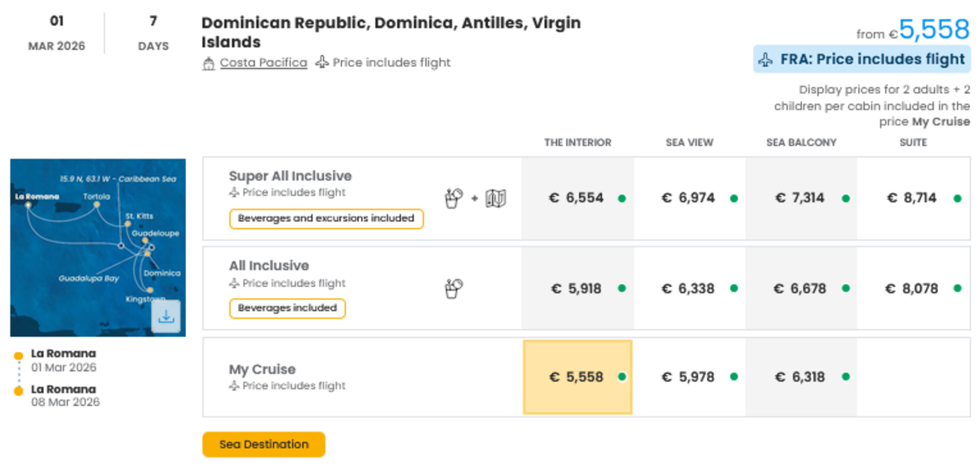Click the map download icon
The image size is (980, 470).
[x=166, y=317]
